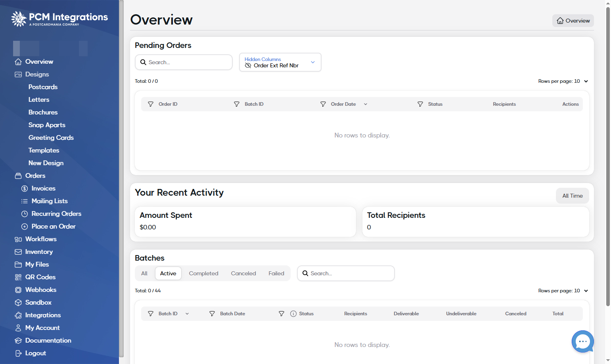Click the Pending Orders Status filter icon
This screenshot has width=611, height=364.
[x=420, y=104]
